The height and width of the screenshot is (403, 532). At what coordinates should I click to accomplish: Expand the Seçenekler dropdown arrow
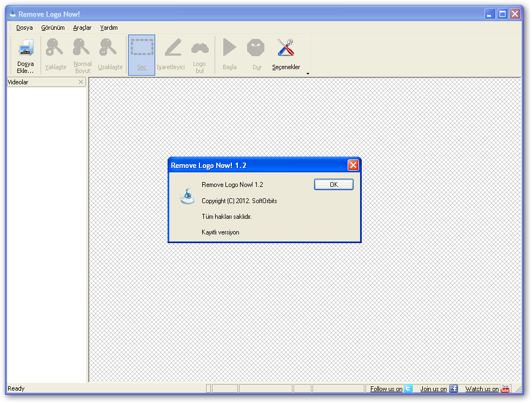click(307, 73)
